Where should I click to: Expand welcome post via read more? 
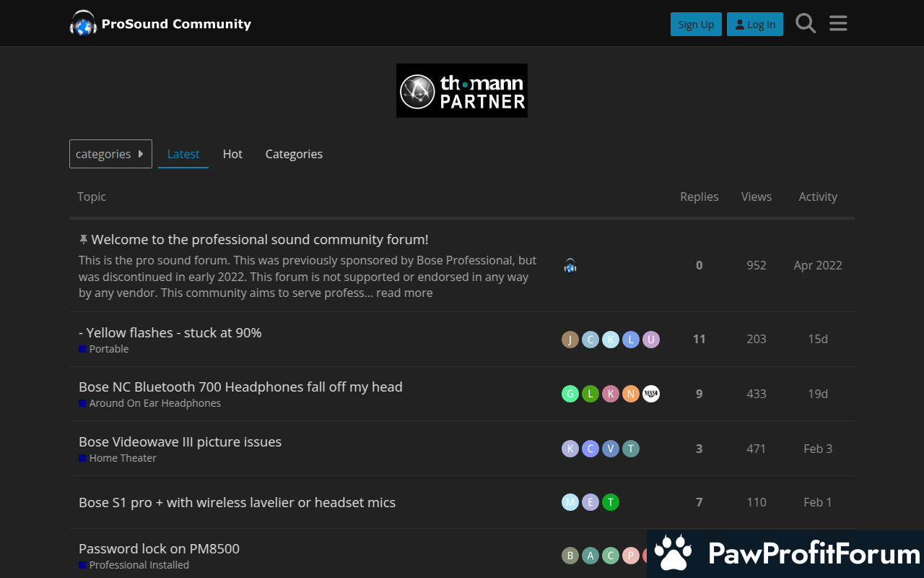pos(404,293)
